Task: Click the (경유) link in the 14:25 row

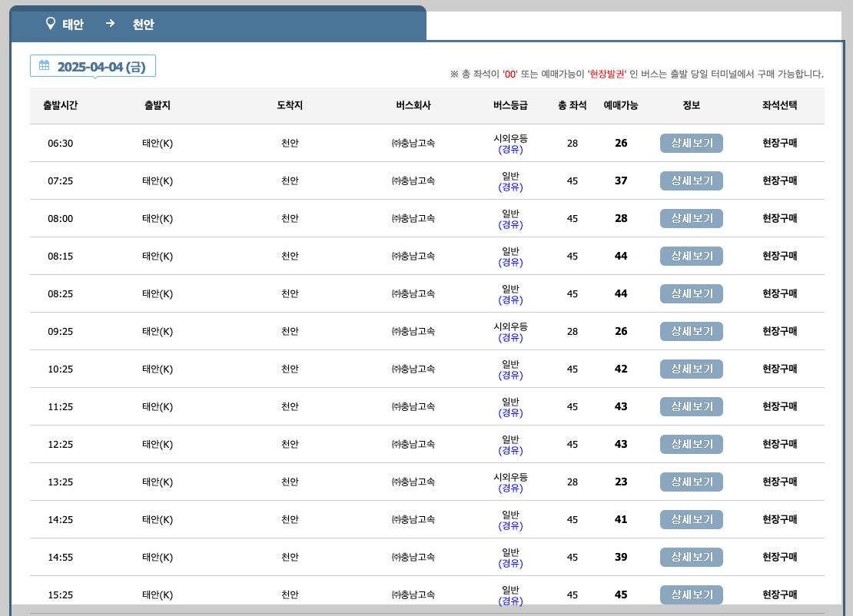Action: point(510,525)
